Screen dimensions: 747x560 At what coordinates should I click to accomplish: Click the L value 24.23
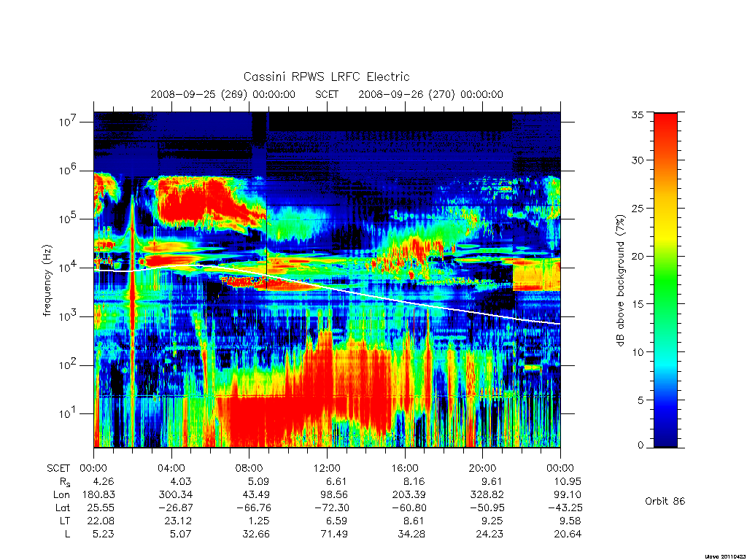pyautogui.click(x=489, y=534)
